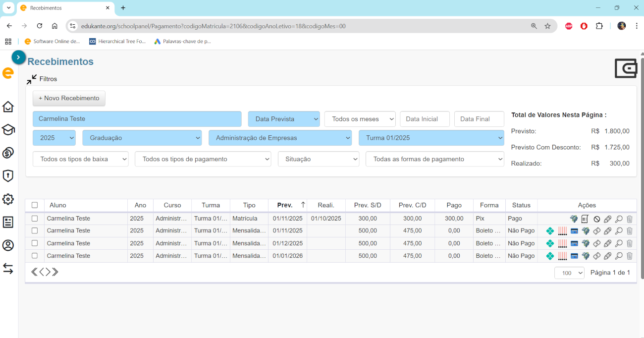Select the checkbox for the 01/01/2026 row
The height and width of the screenshot is (338, 644).
tap(35, 256)
